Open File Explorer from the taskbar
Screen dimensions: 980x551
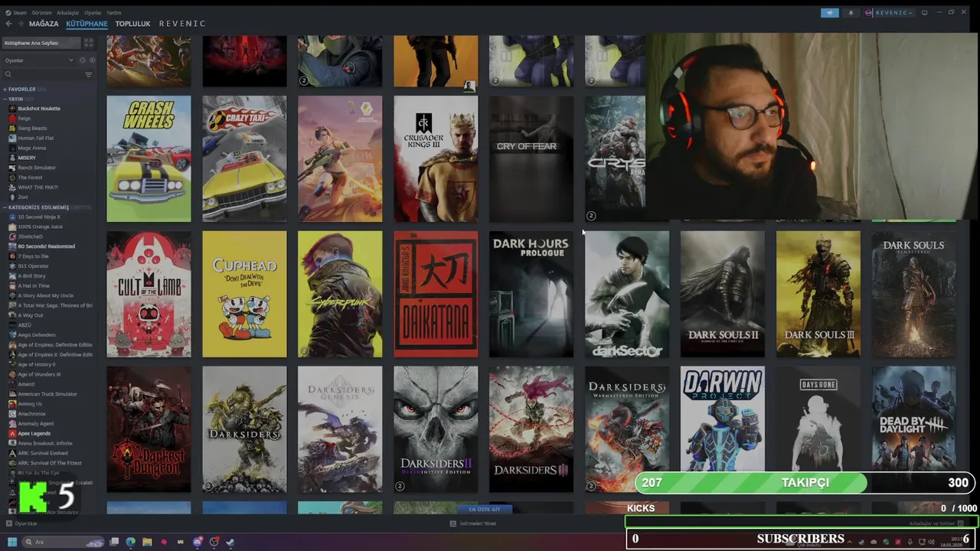point(147,542)
